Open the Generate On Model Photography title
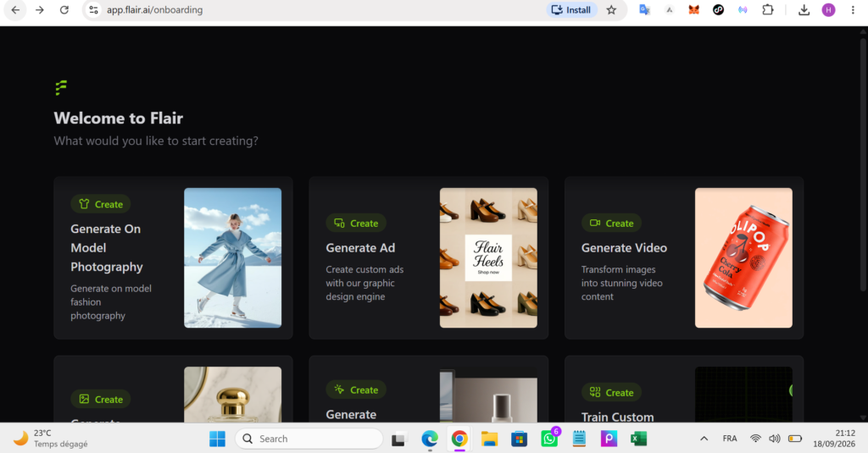The image size is (868, 453). 106,248
